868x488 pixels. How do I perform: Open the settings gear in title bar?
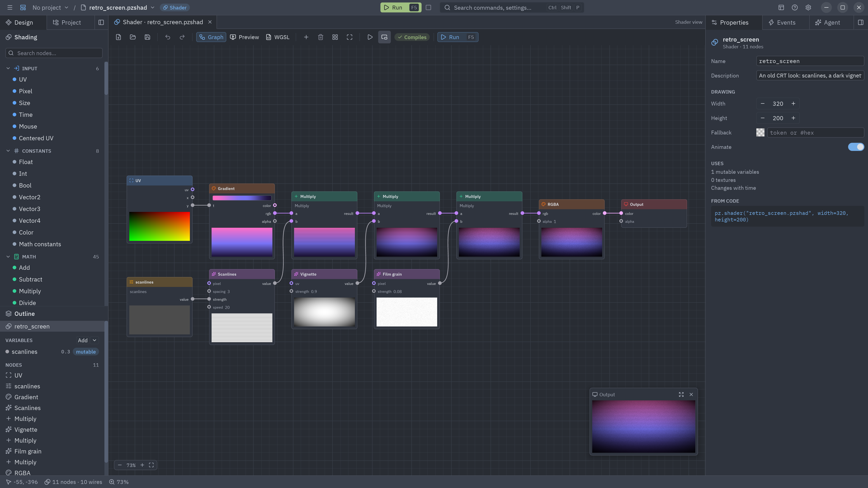(808, 7)
